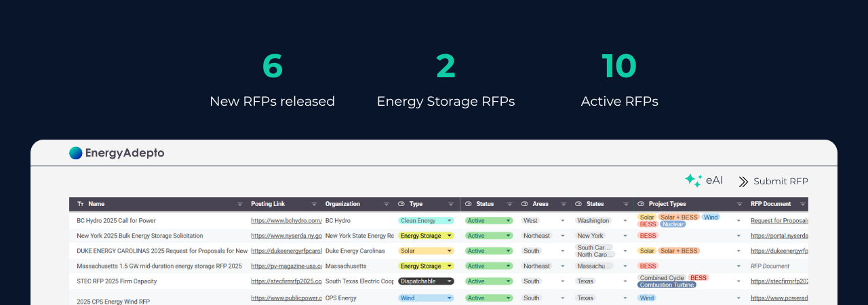The image size is (868, 305).
Task: Click the filter icon in Type column header
Action: click(x=451, y=204)
